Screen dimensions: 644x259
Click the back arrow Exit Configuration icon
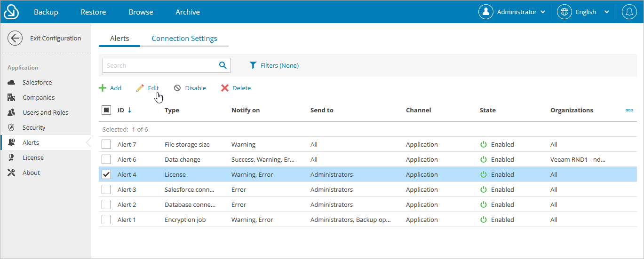15,39
